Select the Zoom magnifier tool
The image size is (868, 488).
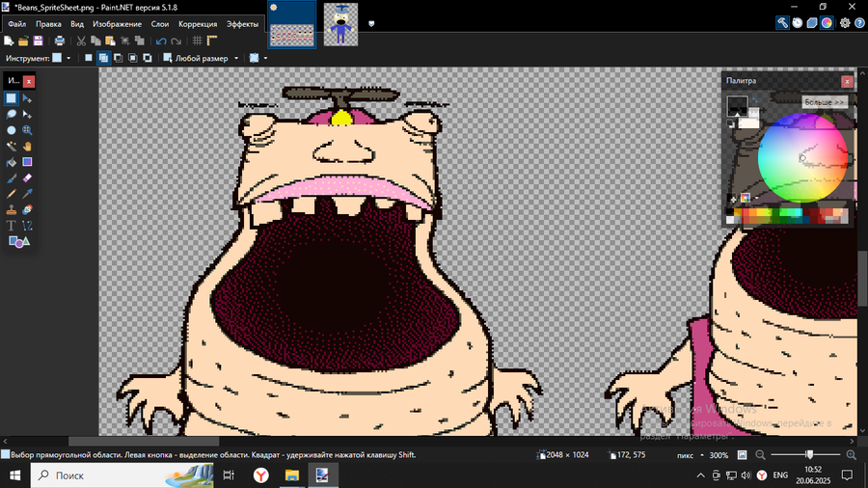point(27,130)
